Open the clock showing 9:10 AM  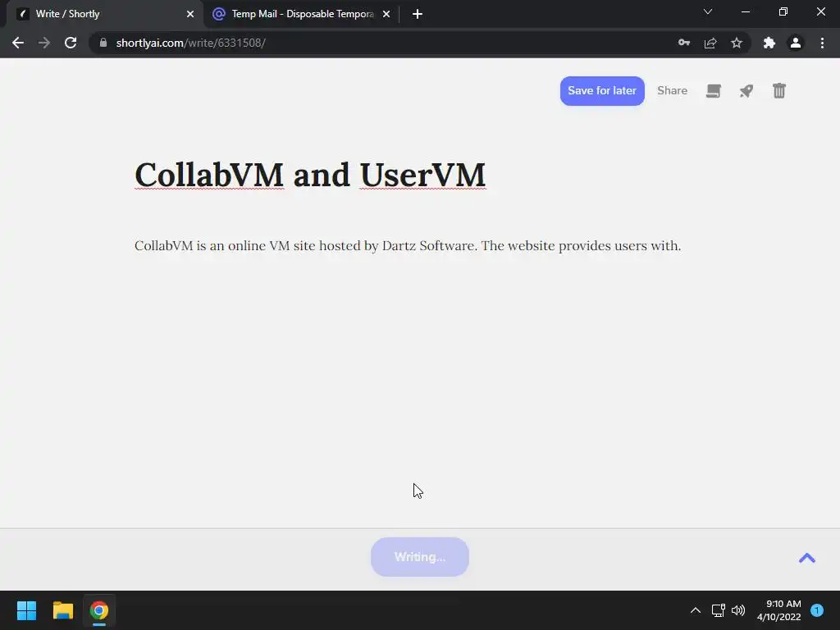tap(779, 610)
